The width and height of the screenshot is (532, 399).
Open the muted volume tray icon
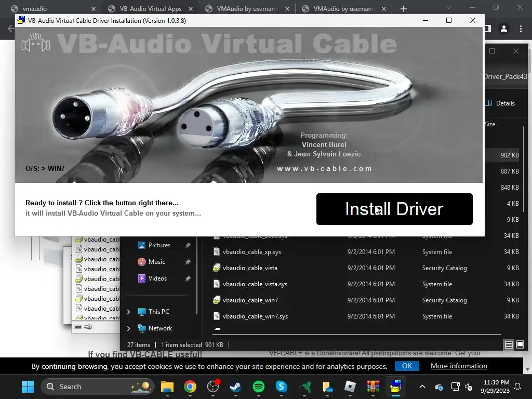469,387
